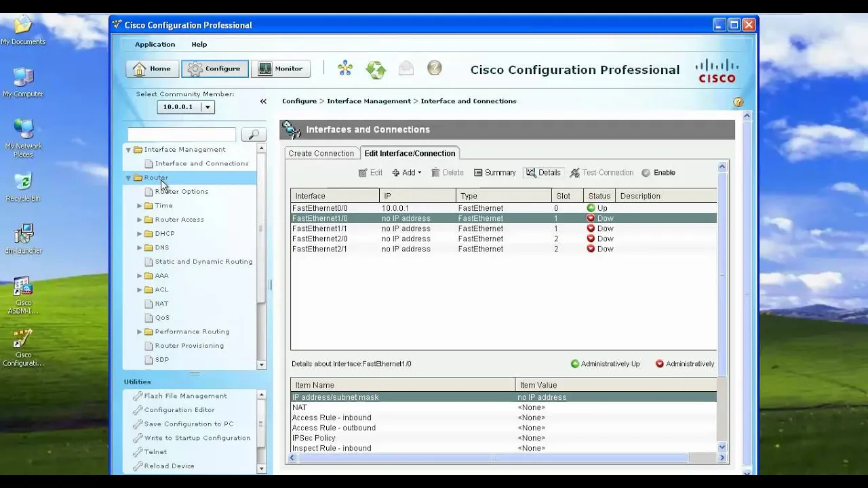Select Router Provisioning in the tree

click(189, 346)
